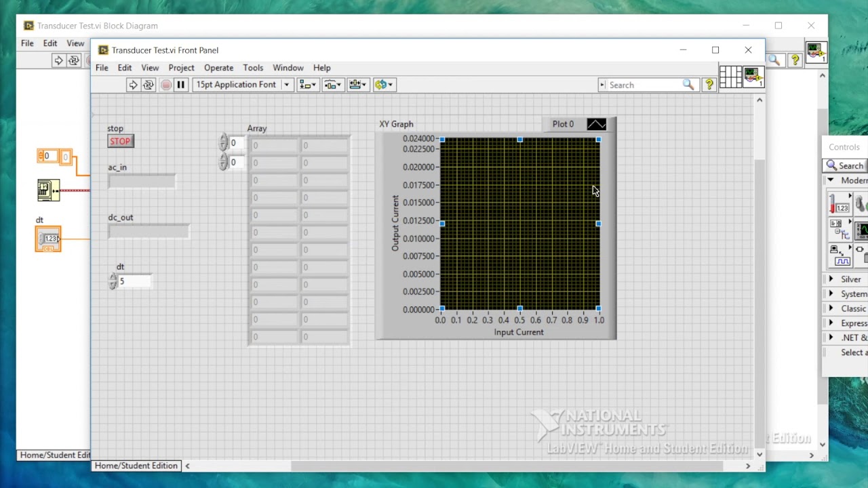Click the Block Diagram Context Help icon
Image resolution: width=868 pixels, height=488 pixels.
pos(795,60)
